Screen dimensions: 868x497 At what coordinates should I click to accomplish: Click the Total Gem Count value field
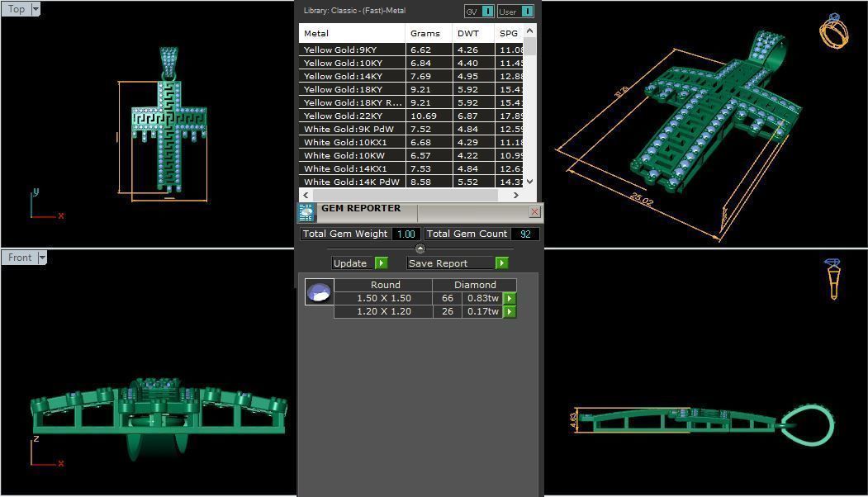[x=525, y=234]
